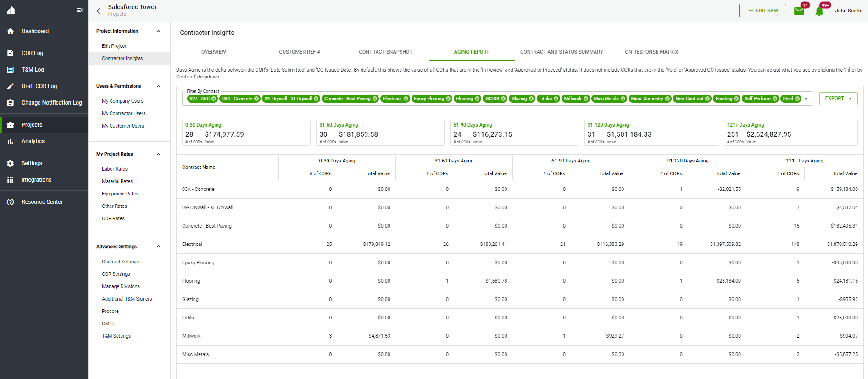
Task: Click the COR Log document icon
Action: pos(11,53)
